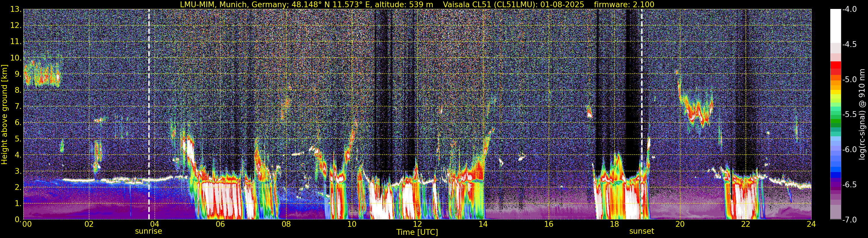The width and height of the screenshot is (868, 238).
Task: Click the "4." height axis tick label
Action: coord(18,155)
